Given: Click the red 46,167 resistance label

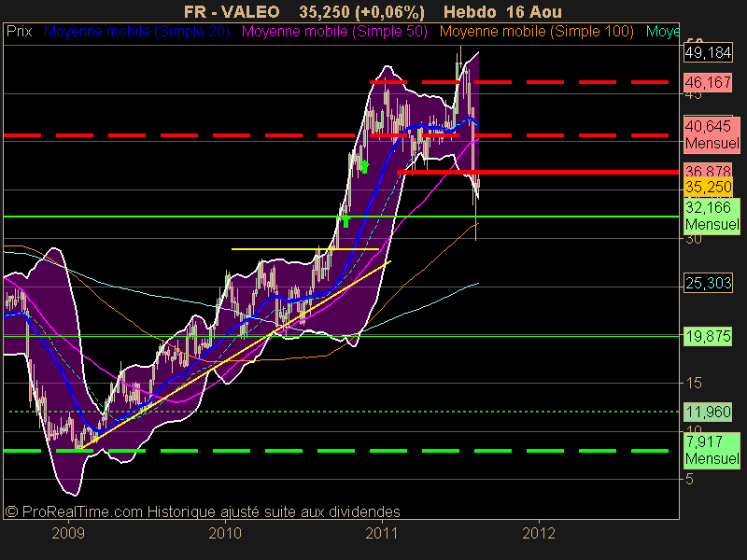Looking at the screenshot, I should click(708, 82).
